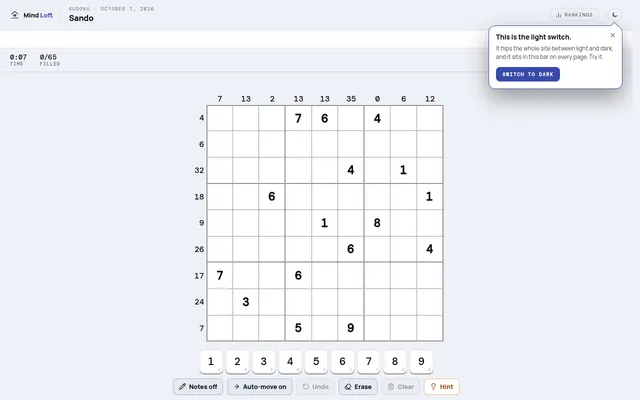The width and height of the screenshot is (640, 400).
Task: Select the Erase tool
Action: pyautogui.click(x=358, y=387)
